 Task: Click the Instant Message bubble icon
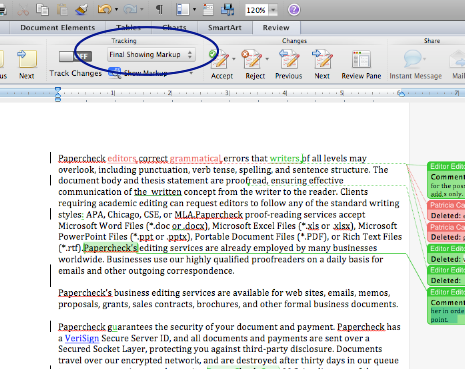[x=413, y=59]
